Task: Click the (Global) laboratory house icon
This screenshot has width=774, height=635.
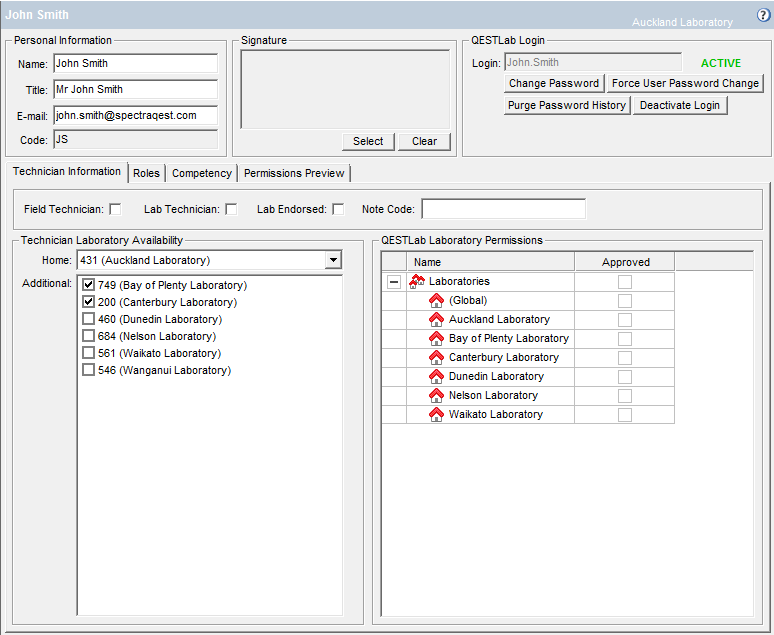Action: pos(436,301)
